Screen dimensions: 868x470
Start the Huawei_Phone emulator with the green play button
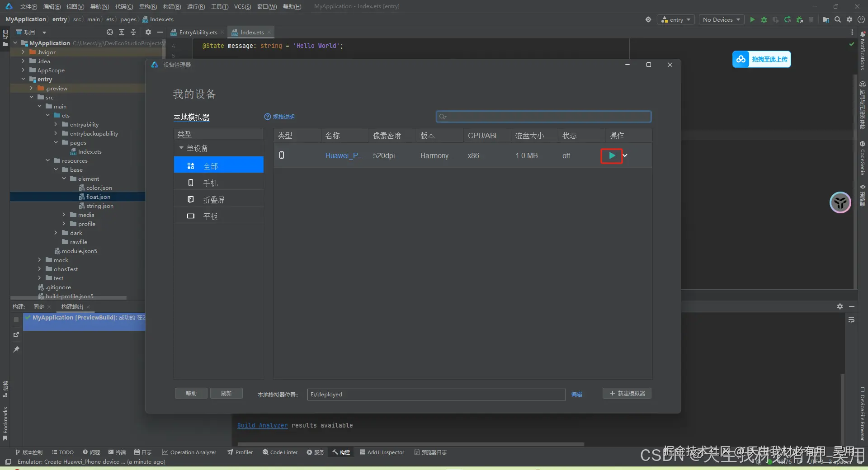pyautogui.click(x=612, y=155)
